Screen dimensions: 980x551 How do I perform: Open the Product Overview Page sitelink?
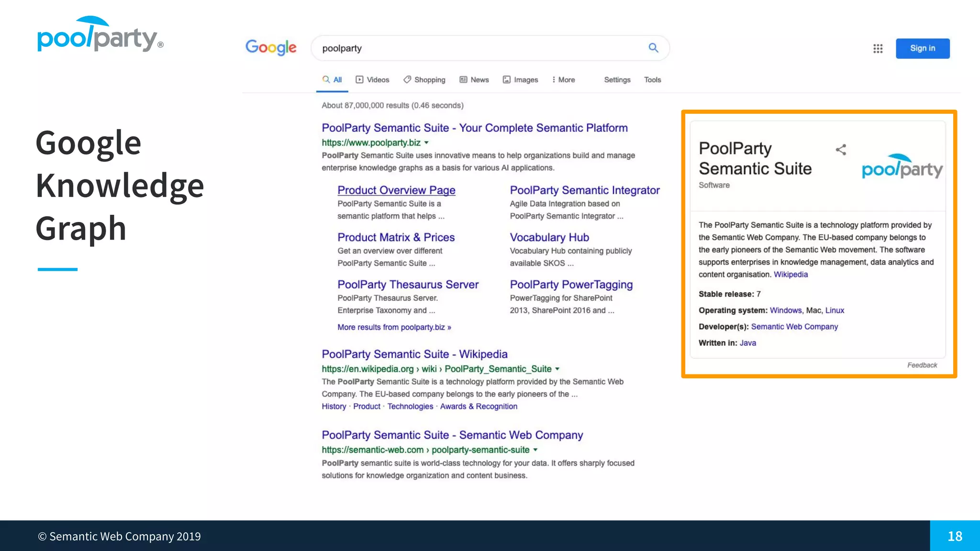(396, 190)
